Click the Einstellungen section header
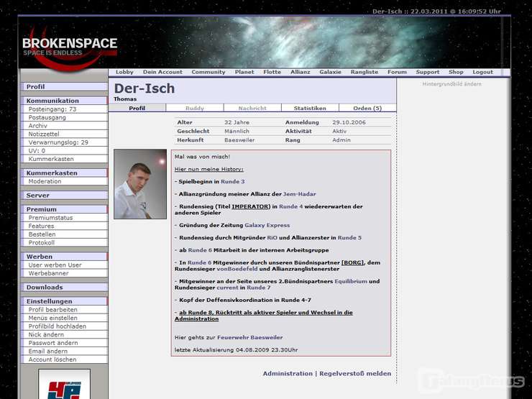The height and width of the screenshot is (399, 532). coord(64,301)
